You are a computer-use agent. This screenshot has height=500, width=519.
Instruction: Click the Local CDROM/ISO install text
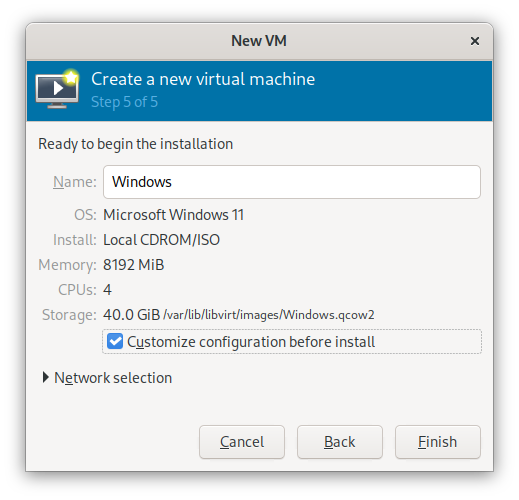click(161, 240)
